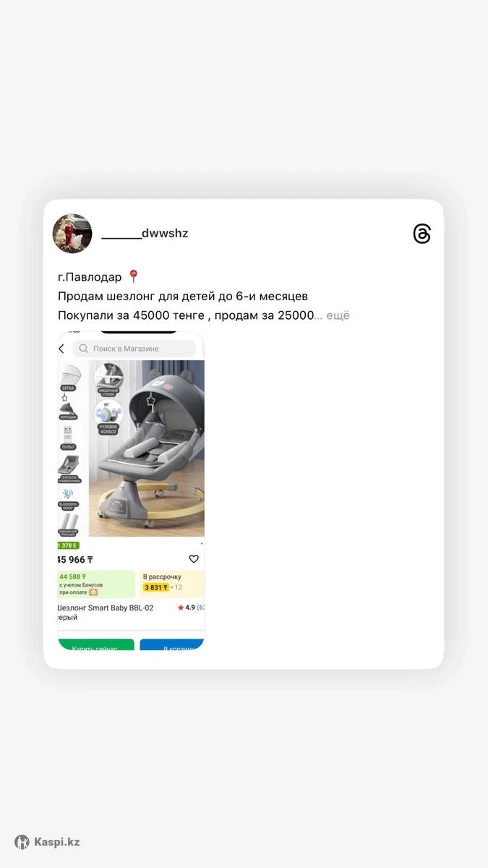Click the Поиск в Магазине search field

pyautogui.click(x=134, y=349)
